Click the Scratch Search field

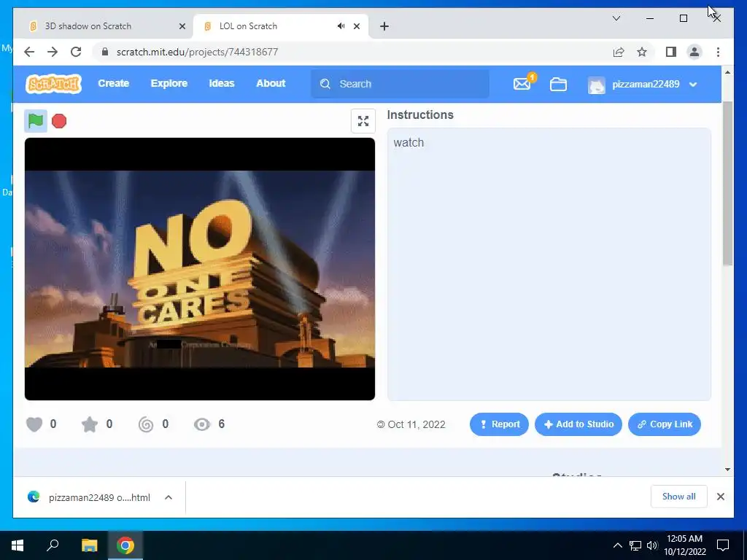400,84
